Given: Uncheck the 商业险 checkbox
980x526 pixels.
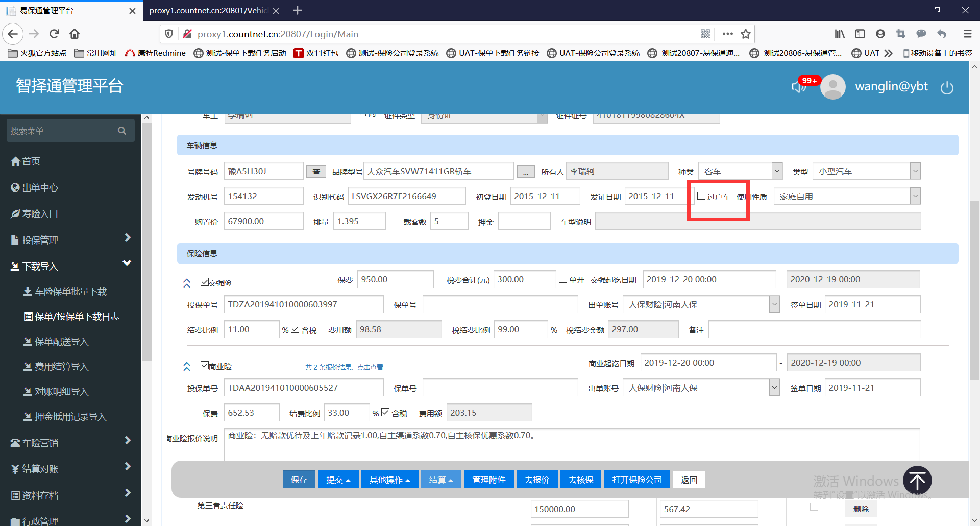Looking at the screenshot, I should click(x=205, y=366).
